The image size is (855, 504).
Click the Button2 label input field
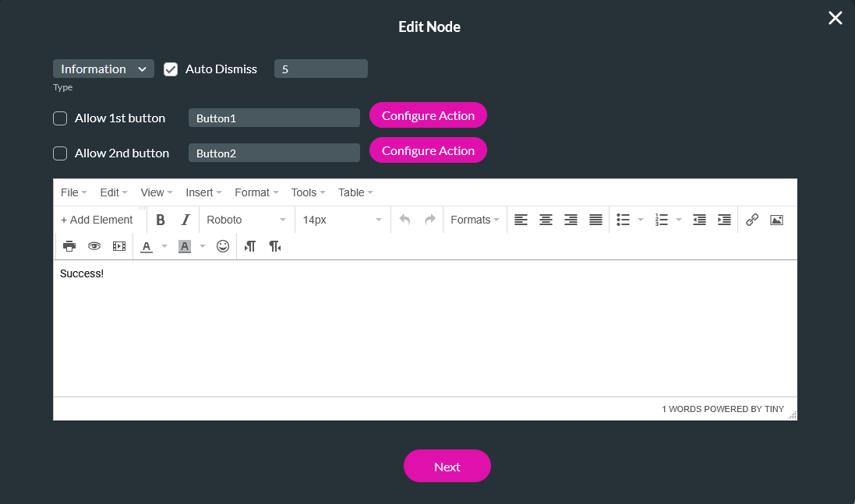[x=274, y=153]
